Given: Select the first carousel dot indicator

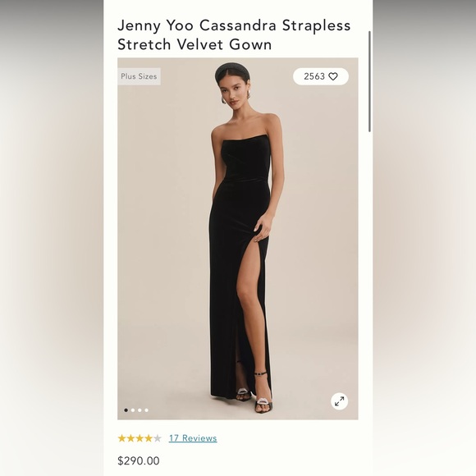Looking at the screenshot, I should 126,410.
